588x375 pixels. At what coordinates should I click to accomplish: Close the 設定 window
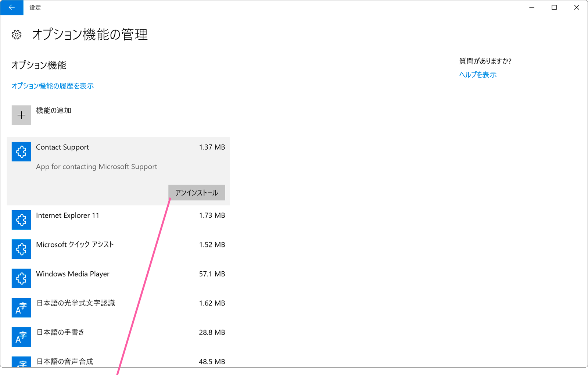coord(577,7)
